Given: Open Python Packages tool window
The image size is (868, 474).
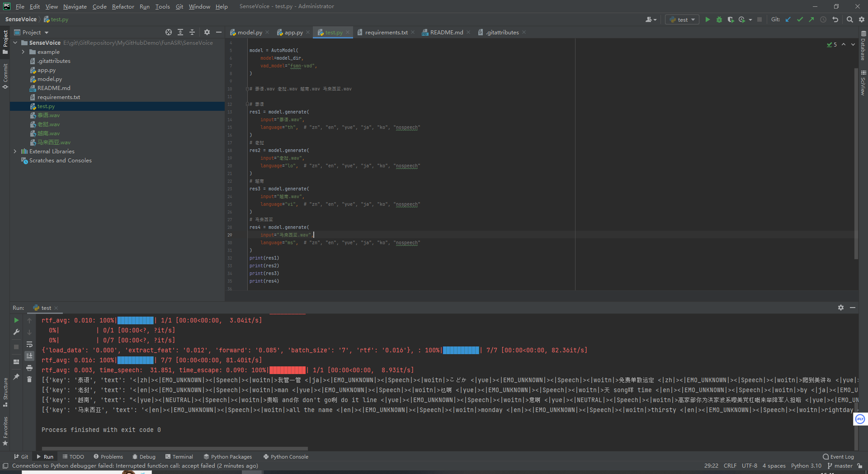Looking at the screenshot, I should tap(227, 457).
